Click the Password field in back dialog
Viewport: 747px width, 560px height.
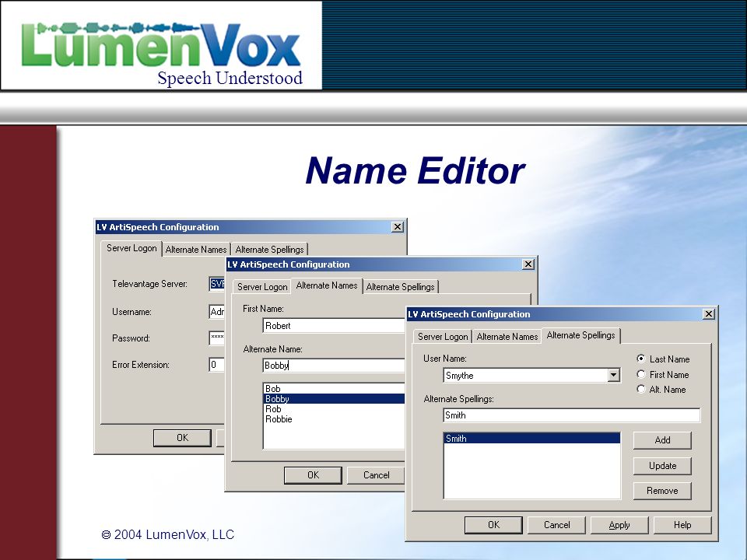point(217,338)
